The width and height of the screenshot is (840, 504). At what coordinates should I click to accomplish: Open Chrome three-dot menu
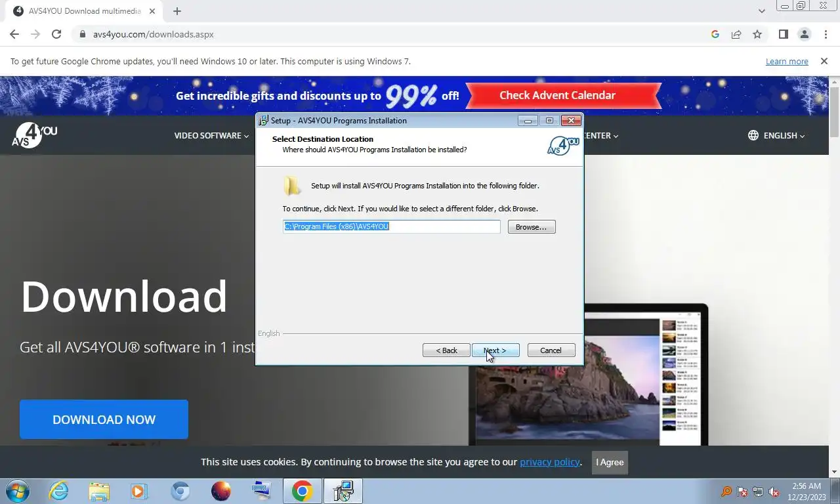click(825, 34)
